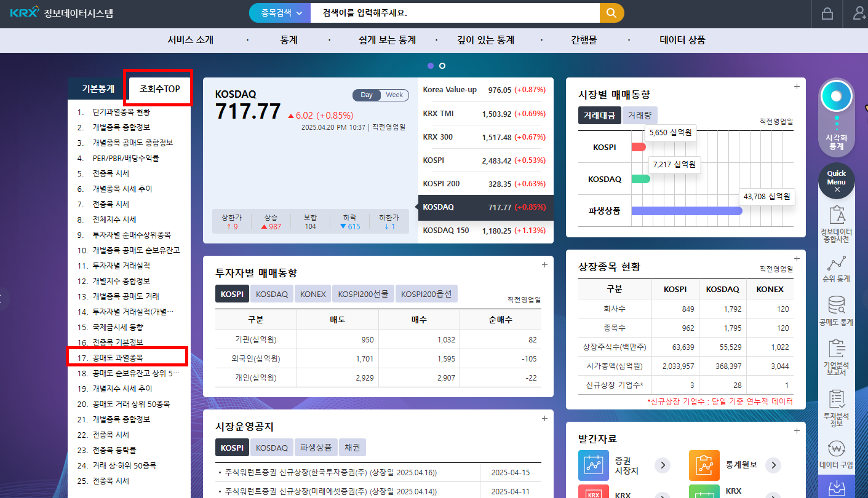
Task: Expand 발간자료 with plus icon
Action: (x=797, y=431)
